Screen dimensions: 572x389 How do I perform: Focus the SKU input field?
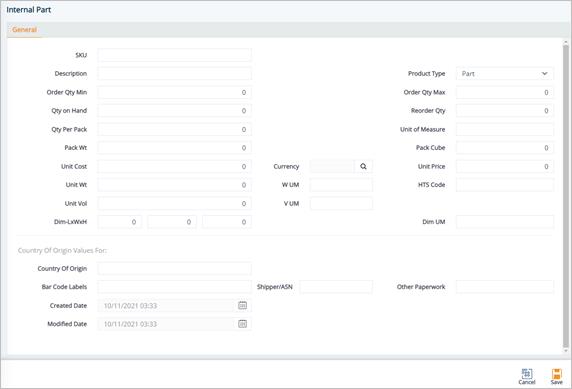(x=174, y=55)
